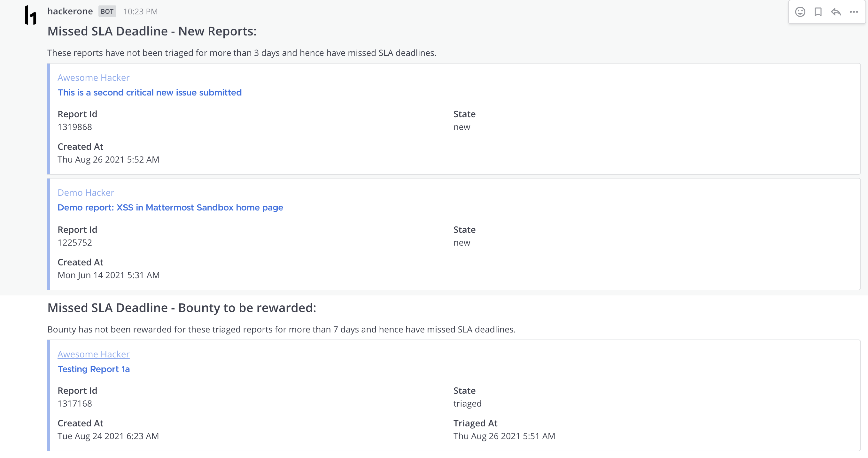Add an emoji reaction to the message
The image size is (868, 458).
point(800,12)
